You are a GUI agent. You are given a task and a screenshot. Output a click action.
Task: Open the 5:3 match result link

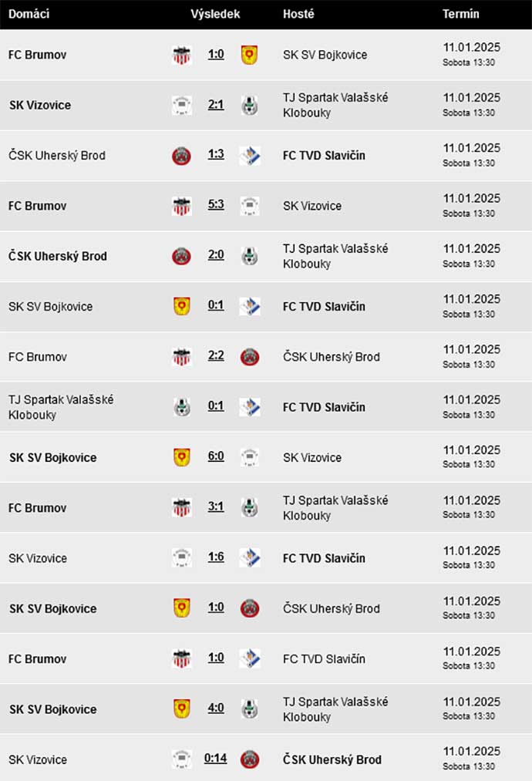(216, 205)
